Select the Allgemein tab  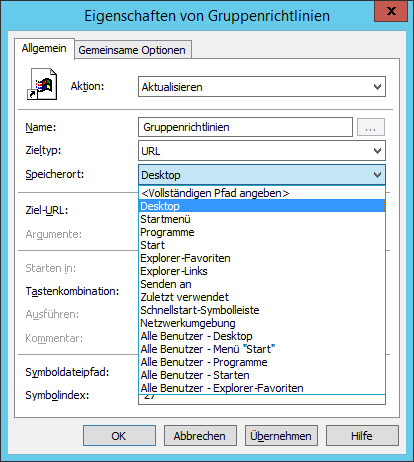[44, 48]
